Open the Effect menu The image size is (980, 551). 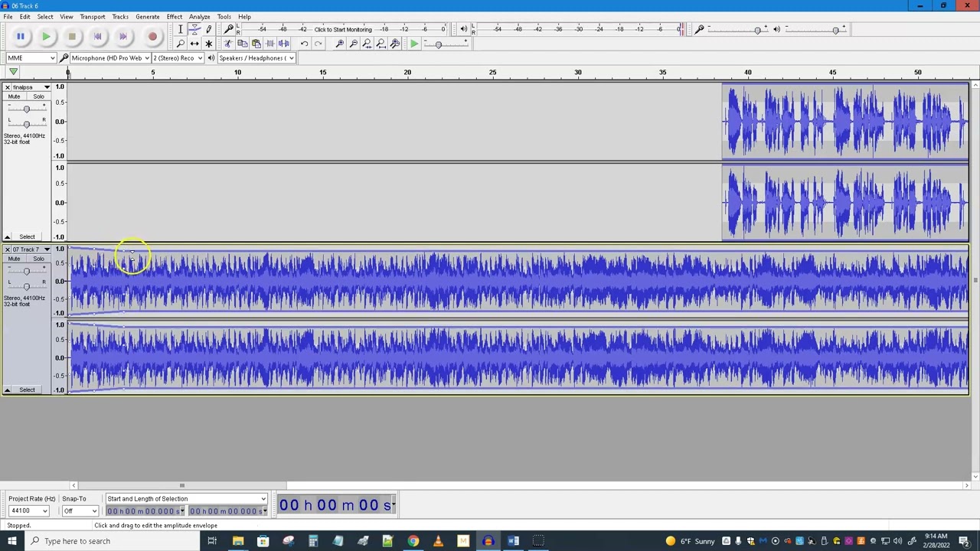175,16
